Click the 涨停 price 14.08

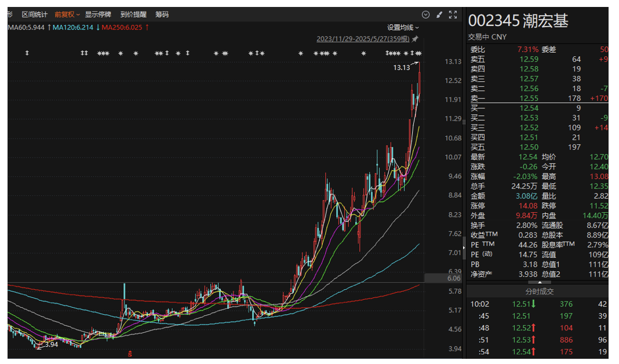528,206
